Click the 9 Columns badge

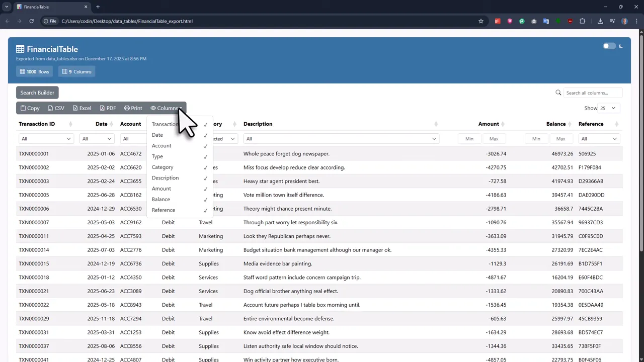tap(76, 71)
